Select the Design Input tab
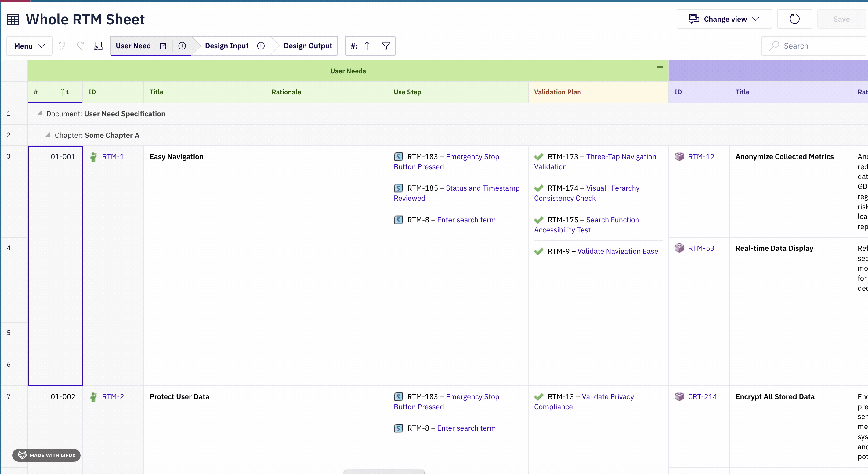Screen dimensions: 868x474 tap(226, 46)
